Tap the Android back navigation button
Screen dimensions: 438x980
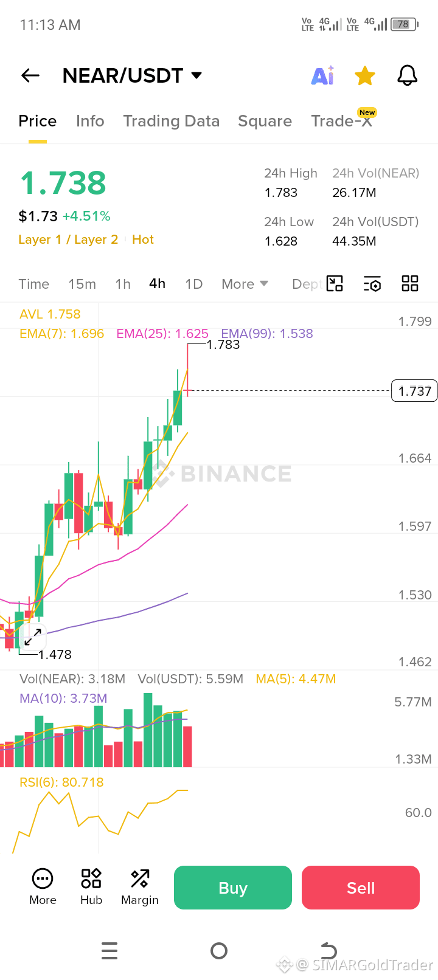tap(328, 950)
